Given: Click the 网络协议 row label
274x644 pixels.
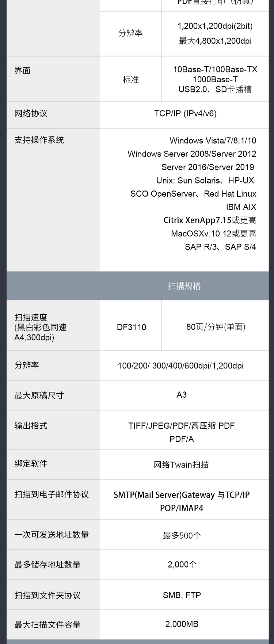Looking at the screenshot, I should click(31, 113).
